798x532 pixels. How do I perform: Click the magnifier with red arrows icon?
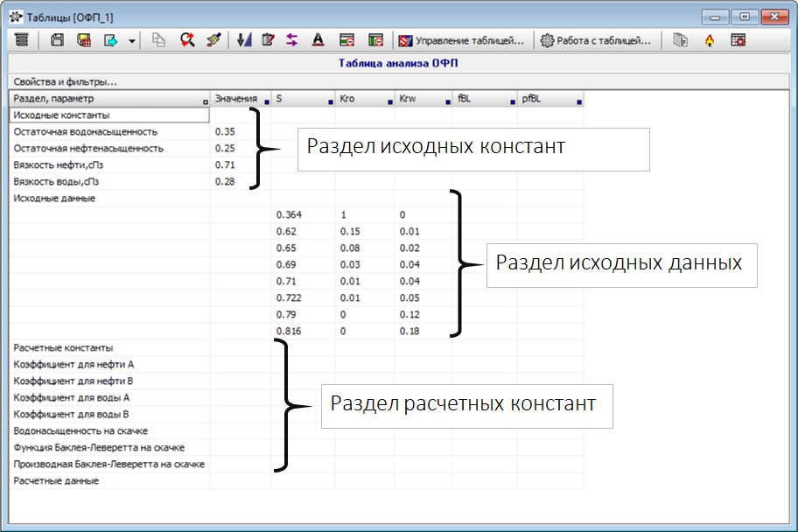tap(187, 40)
